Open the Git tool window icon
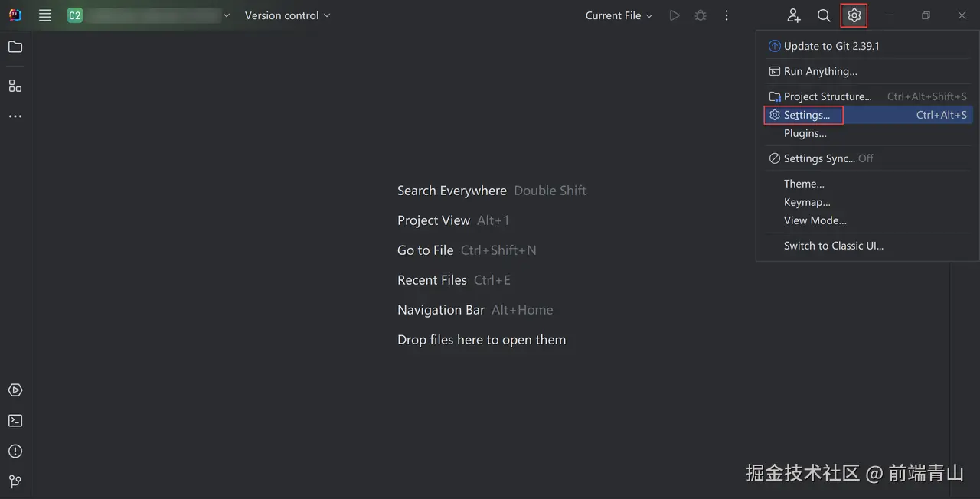 click(x=15, y=481)
